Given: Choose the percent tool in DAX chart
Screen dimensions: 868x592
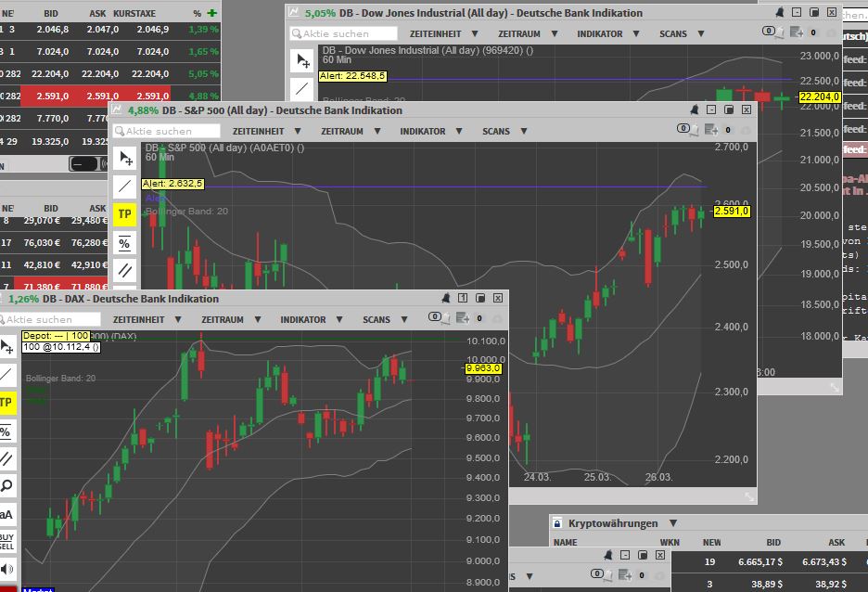Looking at the screenshot, I should point(6,431).
